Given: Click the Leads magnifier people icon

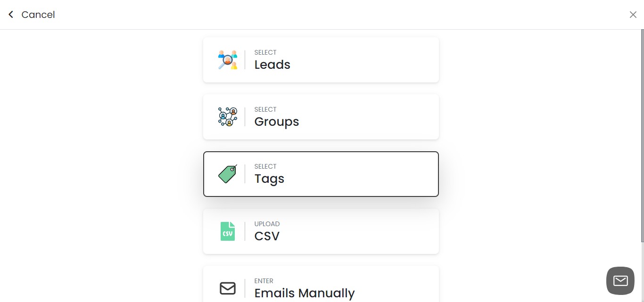Looking at the screenshot, I should pyautogui.click(x=228, y=59).
